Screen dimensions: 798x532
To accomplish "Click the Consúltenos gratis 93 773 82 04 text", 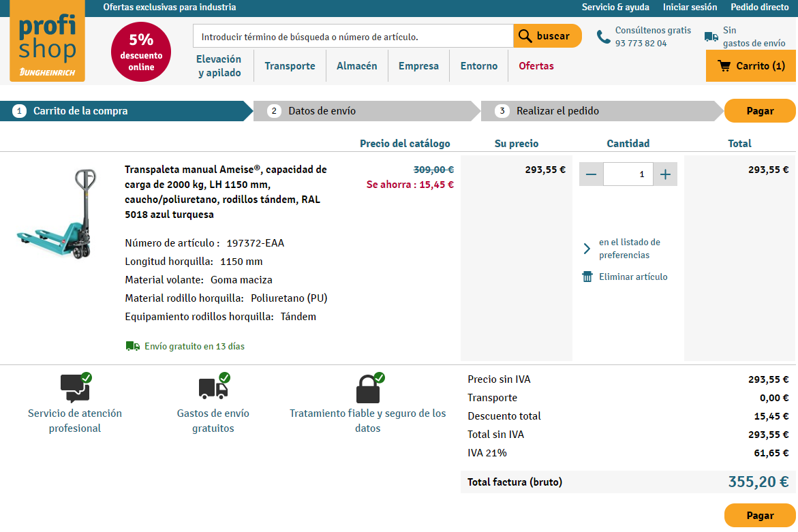I will click(653, 37).
